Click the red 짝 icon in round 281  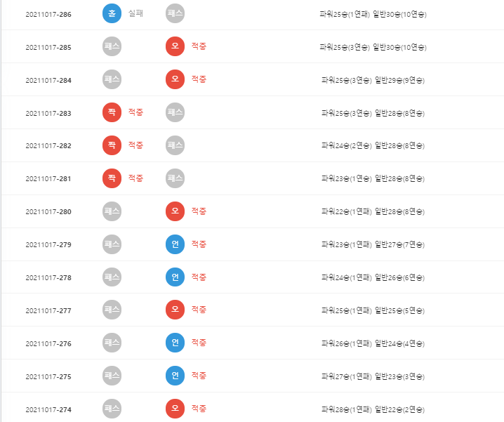[x=112, y=178]
